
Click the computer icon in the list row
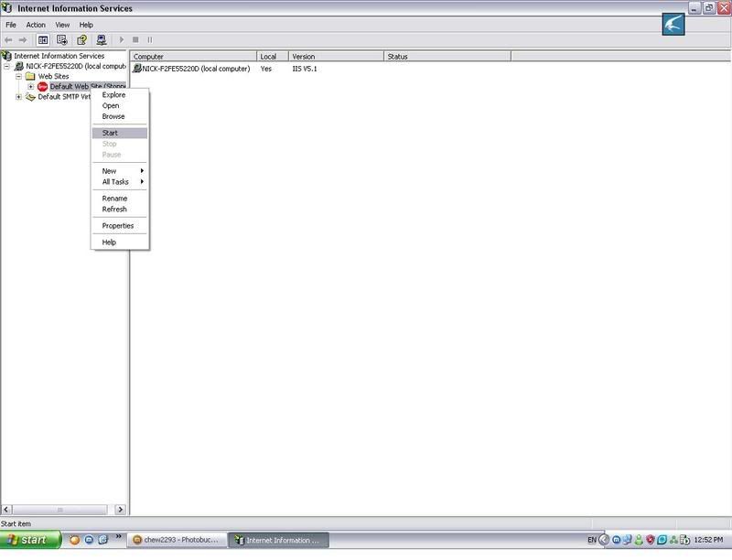click(137, 69)
